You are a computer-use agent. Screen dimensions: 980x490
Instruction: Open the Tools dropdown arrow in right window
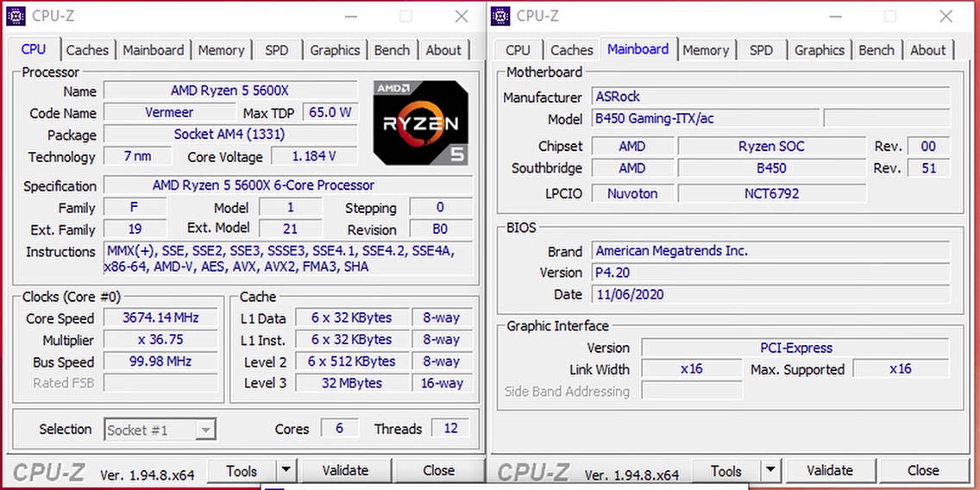coord(770,471)
